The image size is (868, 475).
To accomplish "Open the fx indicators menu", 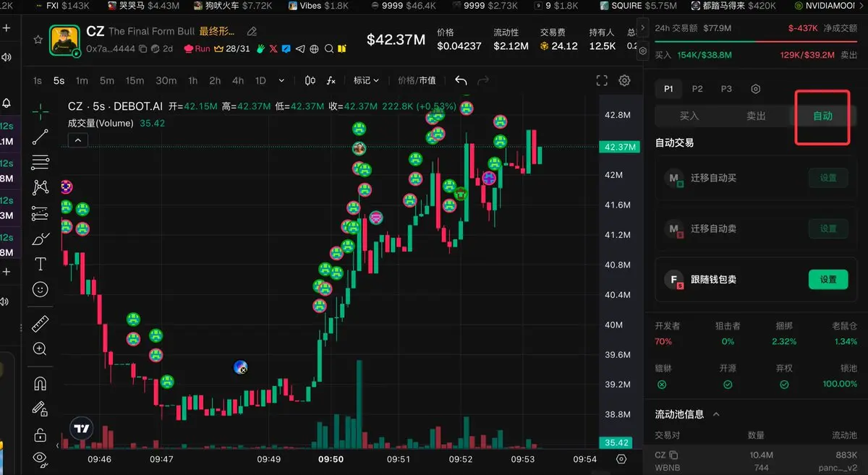I will pos(331,81).
